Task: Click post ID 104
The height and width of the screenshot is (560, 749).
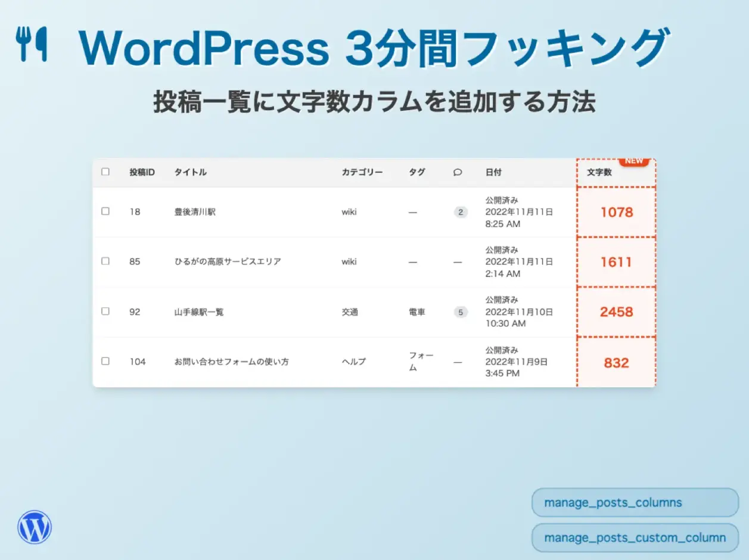Action: pos(138,362)
